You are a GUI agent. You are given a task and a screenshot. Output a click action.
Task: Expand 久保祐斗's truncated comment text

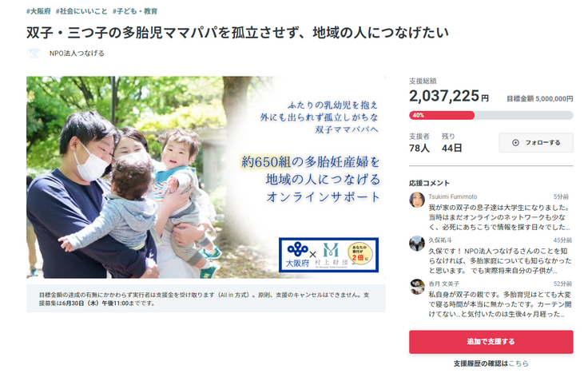tap(500, 261)
